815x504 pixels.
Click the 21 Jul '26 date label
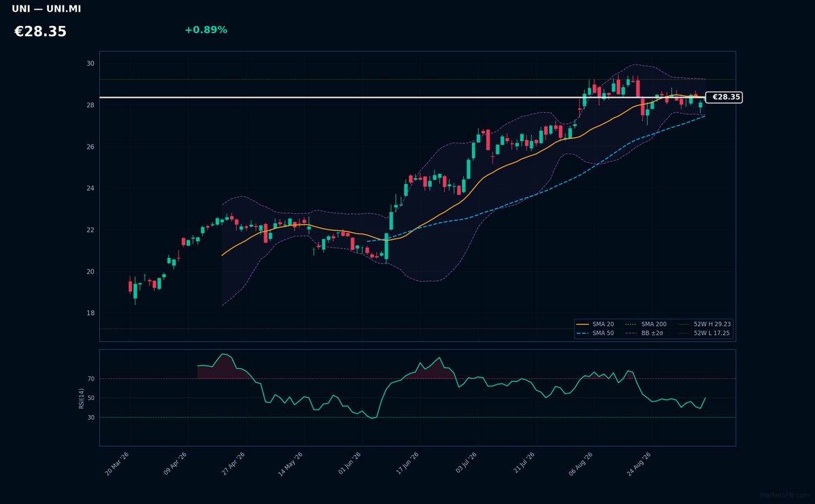pyautogui.click(x=523, y=463)
